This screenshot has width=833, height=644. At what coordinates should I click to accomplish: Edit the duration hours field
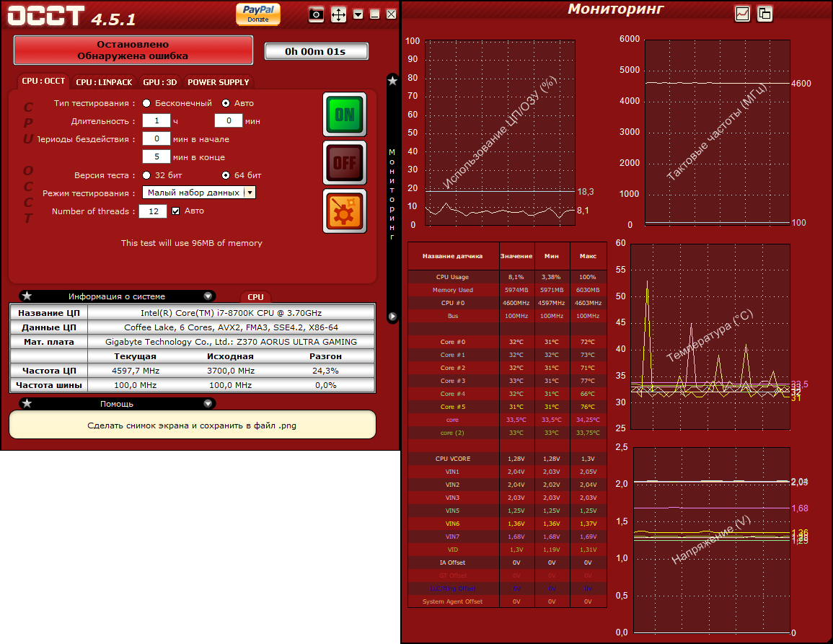point(157,120)
